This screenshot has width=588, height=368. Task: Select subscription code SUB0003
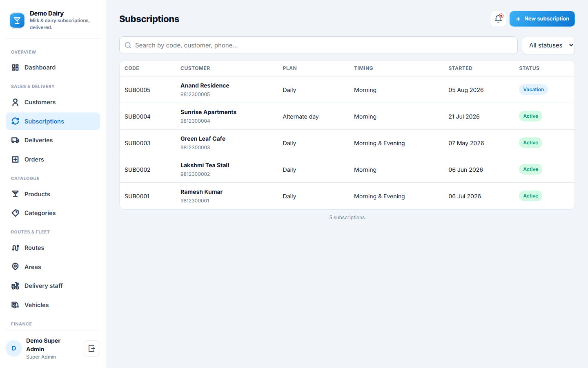tap(138, 143)
